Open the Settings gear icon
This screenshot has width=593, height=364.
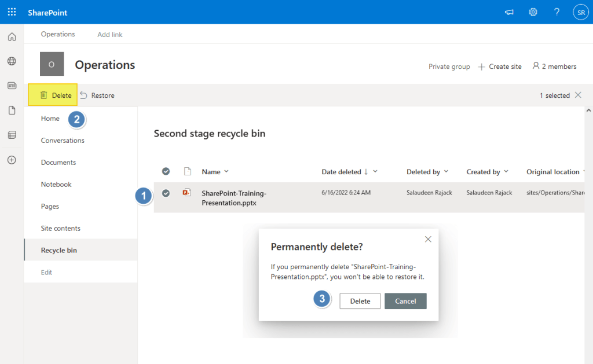pos(533,12)
